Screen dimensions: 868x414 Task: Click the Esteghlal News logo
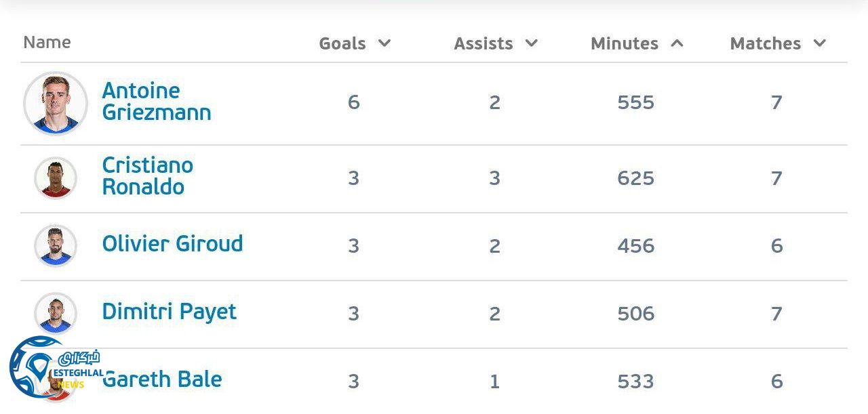pos(54,369)
